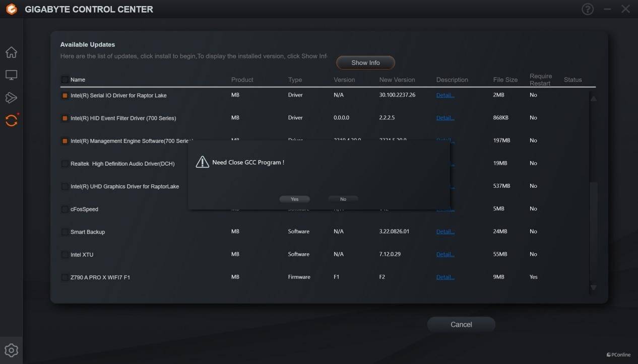Click the warning icon in dialog
638x364 pixels.
tap(202, 162)
